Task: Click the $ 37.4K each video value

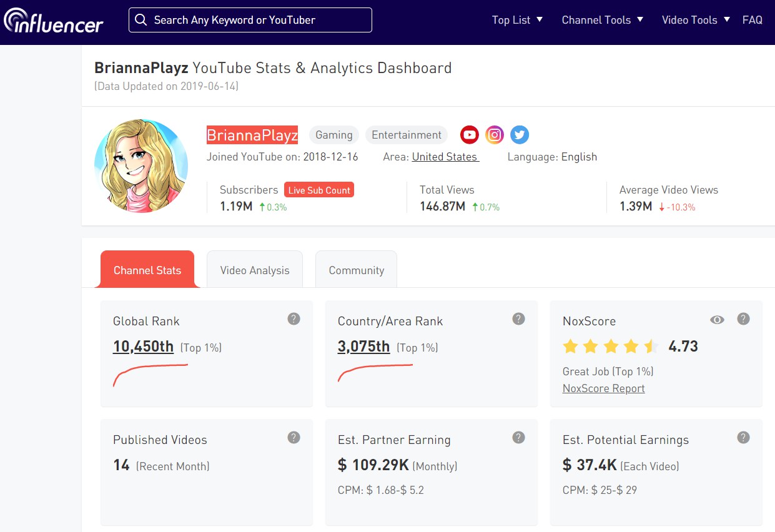Action: 590,465
